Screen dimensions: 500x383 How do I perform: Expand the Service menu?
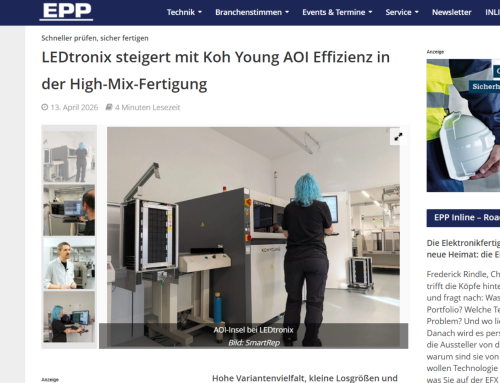click(402, 12)
